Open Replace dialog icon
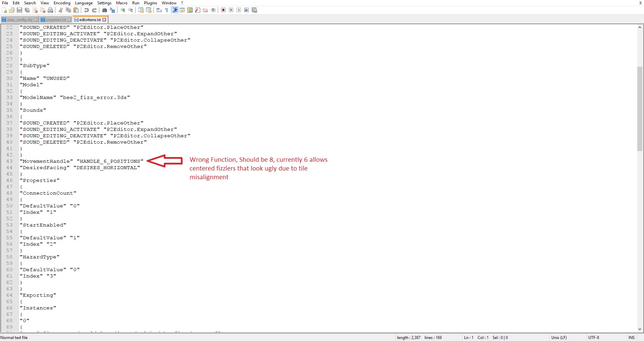The image size is (644, 341). pos(112,10)
